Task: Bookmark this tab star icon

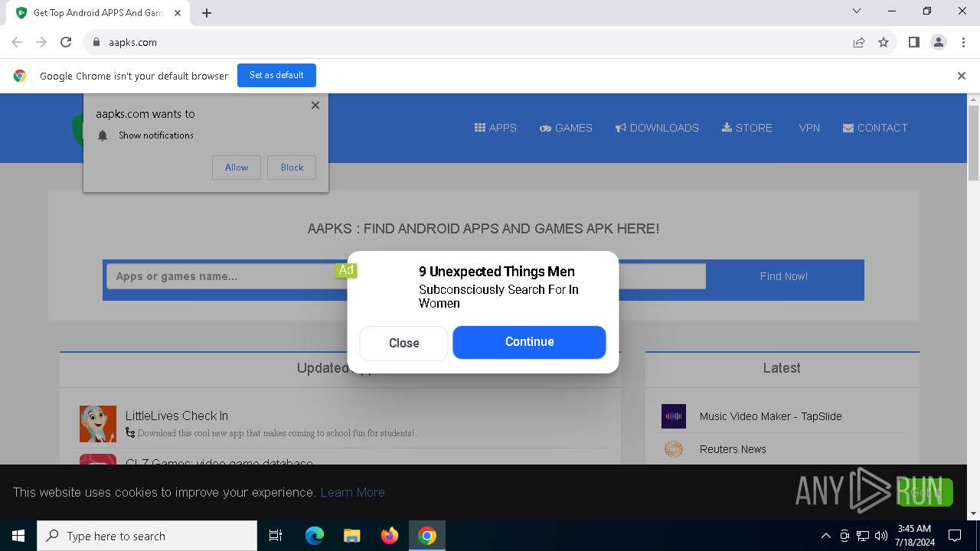Action: pos(884,42)
